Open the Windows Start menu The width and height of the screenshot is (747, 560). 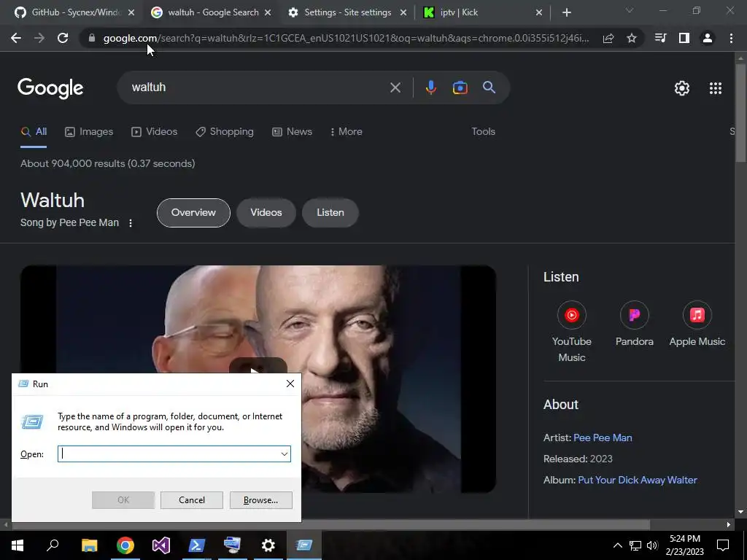[x=18, y=545]
